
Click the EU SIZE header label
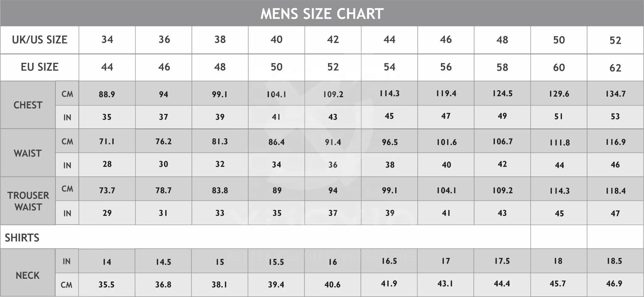click(x=40, y=67)
